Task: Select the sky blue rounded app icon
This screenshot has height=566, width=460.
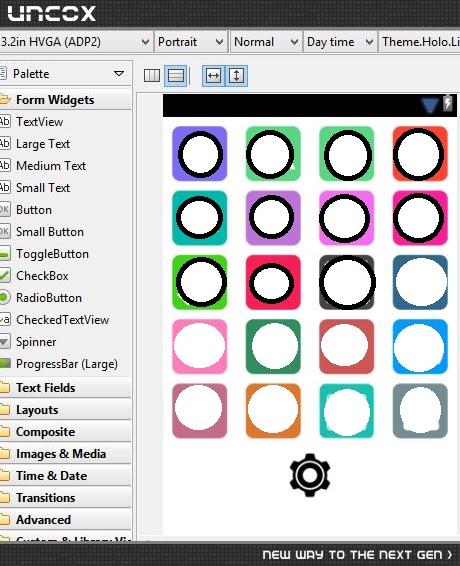Action: (420, 347)
